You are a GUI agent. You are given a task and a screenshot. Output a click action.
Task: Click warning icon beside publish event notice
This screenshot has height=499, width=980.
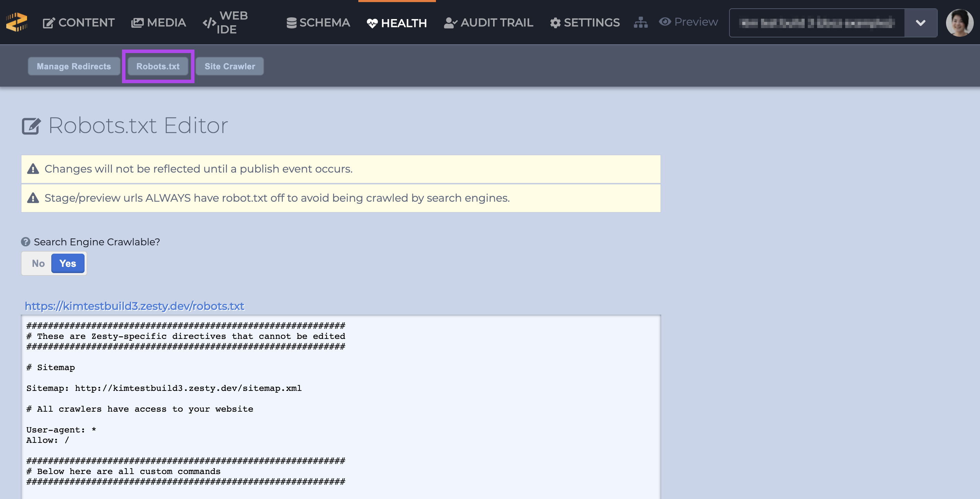coord(33,169)
